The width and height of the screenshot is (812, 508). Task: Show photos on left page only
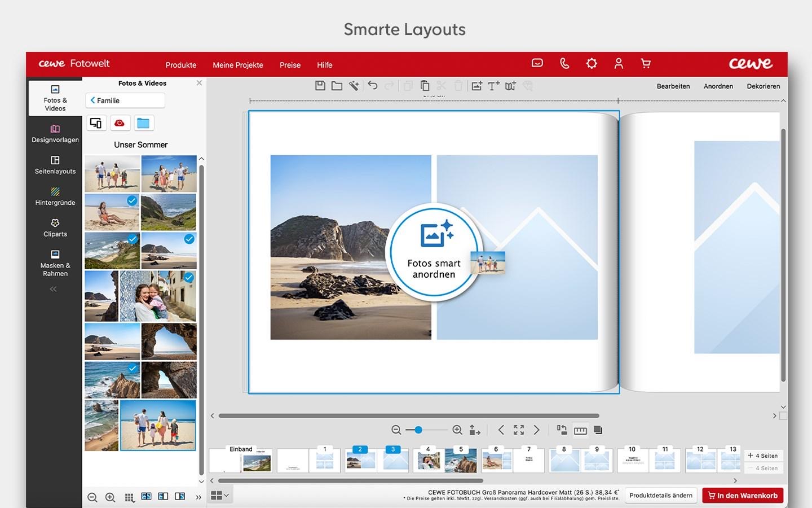pos(163,497)
